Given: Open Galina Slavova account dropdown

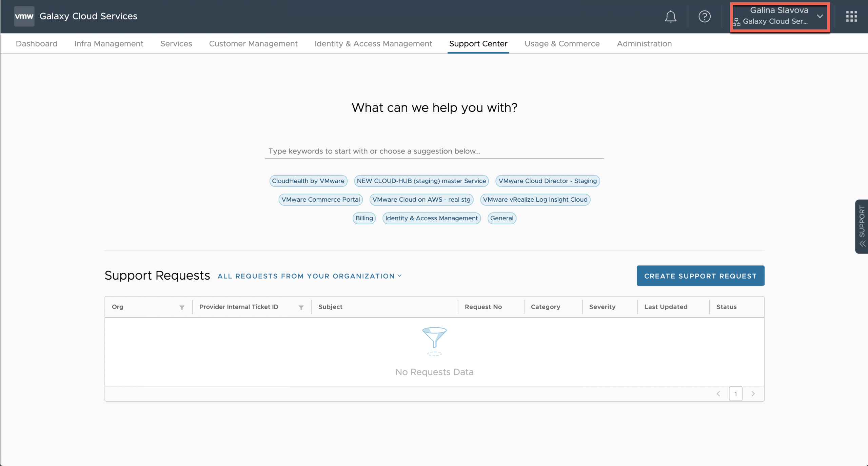Looking at the screenshot, I should (x=780, y=16).
